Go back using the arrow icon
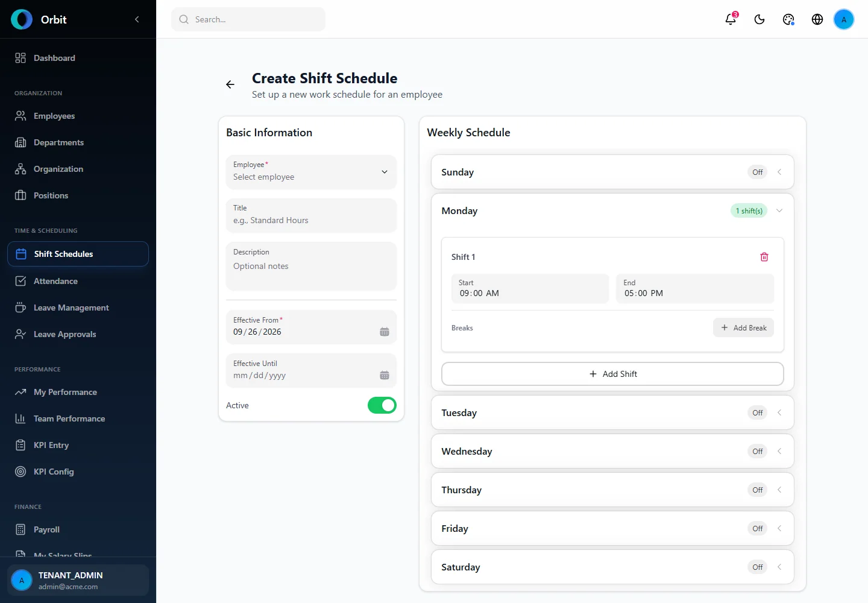The width and height of the screenshot is (868, 603). pyautogui.click(x=230, y=84)
